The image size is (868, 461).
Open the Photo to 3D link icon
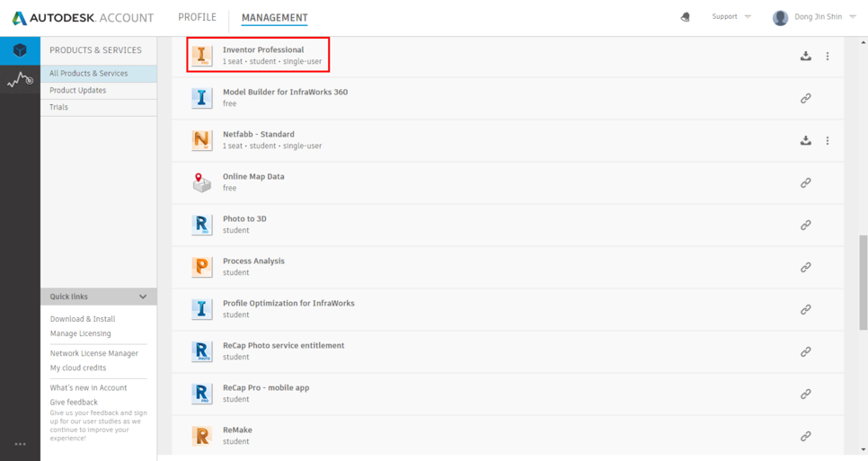[x=805, y=226]
